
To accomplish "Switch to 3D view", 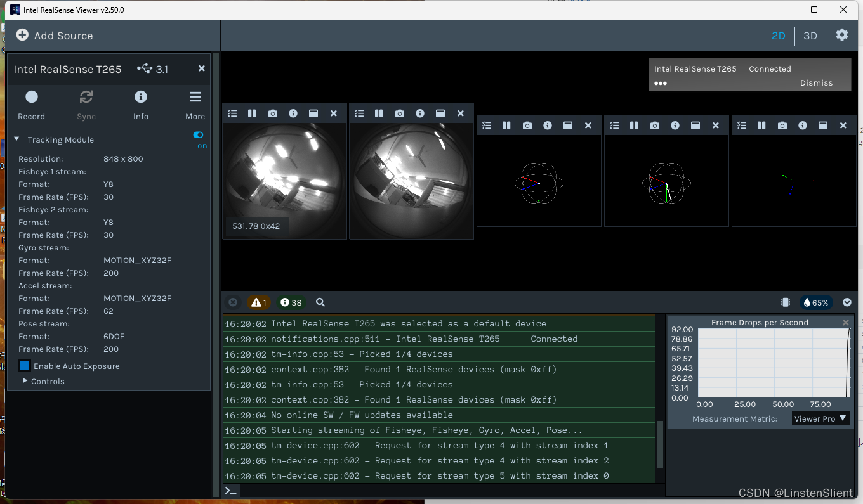I will point(810,36).
